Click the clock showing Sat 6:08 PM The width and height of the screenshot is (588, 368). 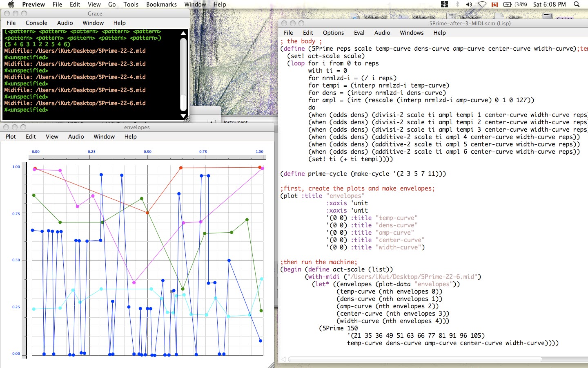pyautogui.click(x=549, y=4)
